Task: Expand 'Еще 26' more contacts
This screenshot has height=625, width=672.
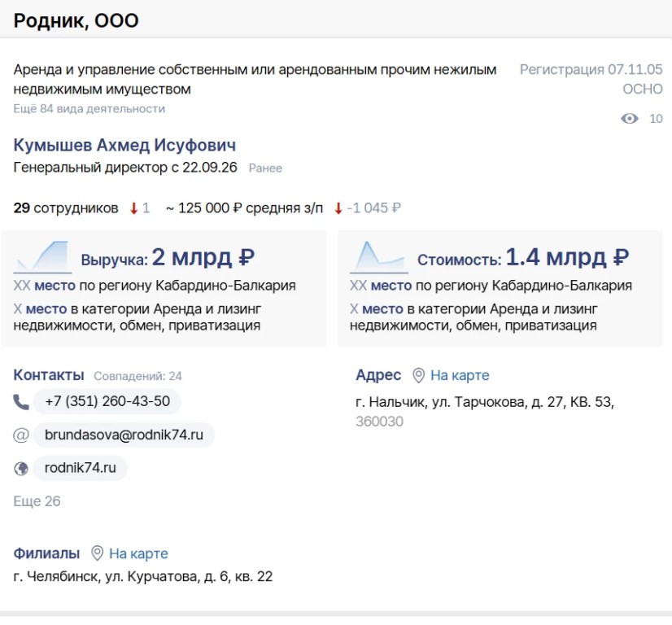Action: click(37, 501)
